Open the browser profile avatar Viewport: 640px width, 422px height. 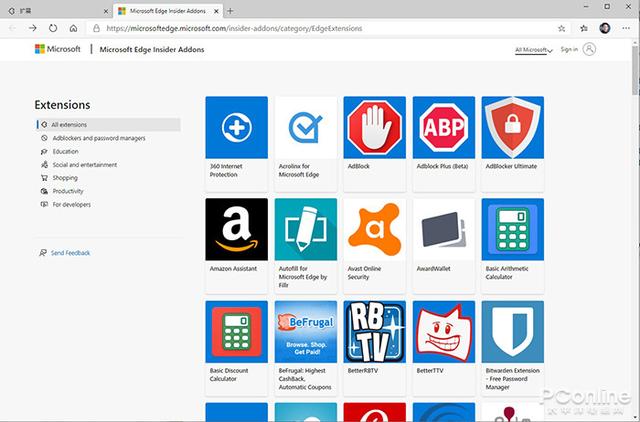coord(605,28)
